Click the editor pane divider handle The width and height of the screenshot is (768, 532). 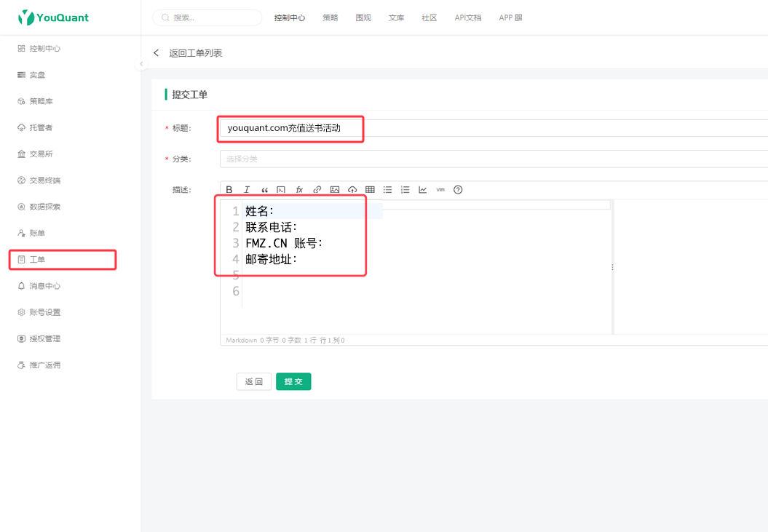tap(612, 267)
